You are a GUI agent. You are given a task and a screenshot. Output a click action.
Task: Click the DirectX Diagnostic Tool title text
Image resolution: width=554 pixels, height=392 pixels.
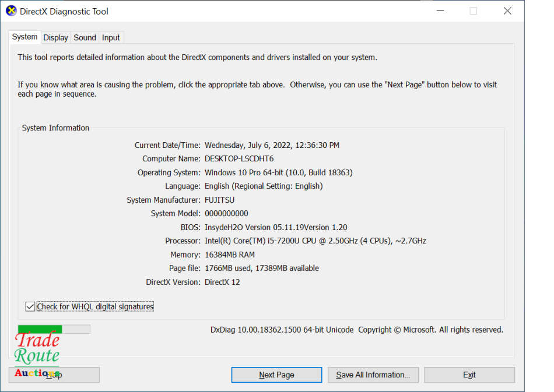click(x=64, y=12)
